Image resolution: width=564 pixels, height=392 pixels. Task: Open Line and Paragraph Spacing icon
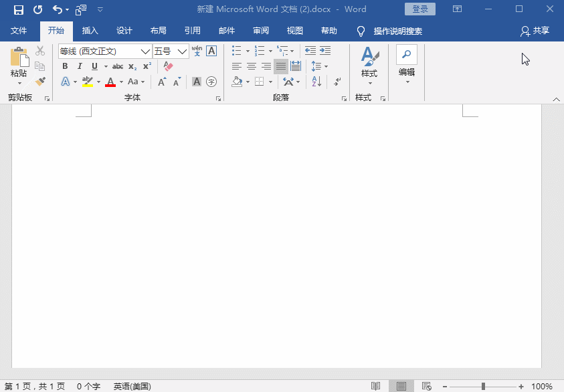pyautogui.click(x=316, y=66)
